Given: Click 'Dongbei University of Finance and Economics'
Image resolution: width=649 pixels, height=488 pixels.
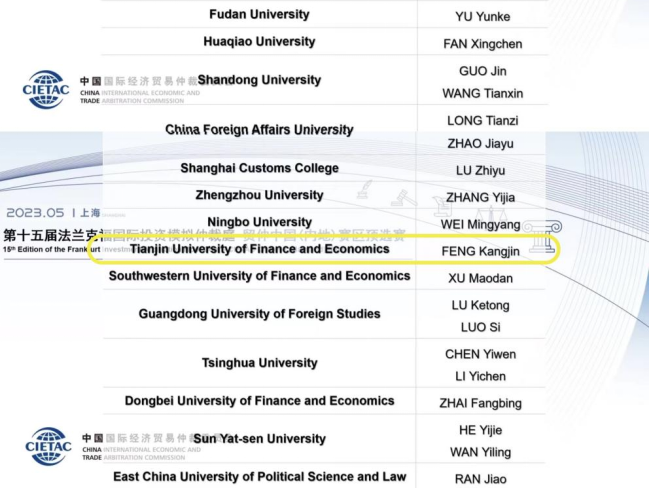Looking at the screenshot, I should 260,401.
